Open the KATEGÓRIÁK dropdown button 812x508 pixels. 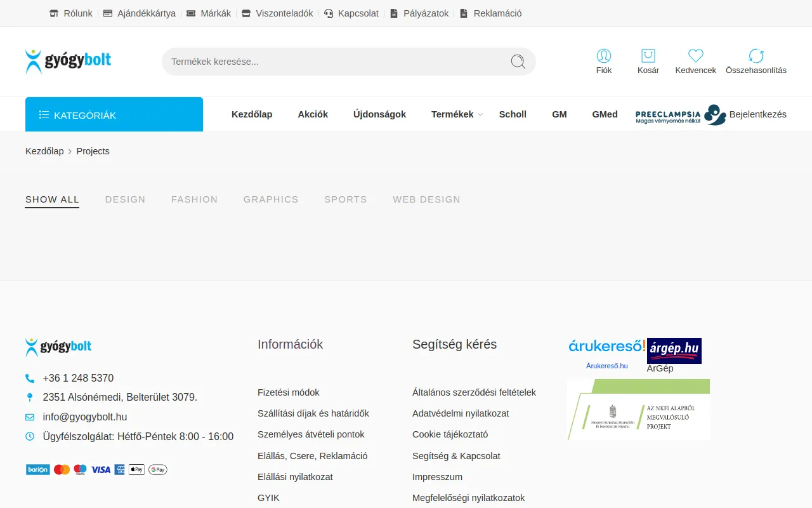click(x=114, y=114)
